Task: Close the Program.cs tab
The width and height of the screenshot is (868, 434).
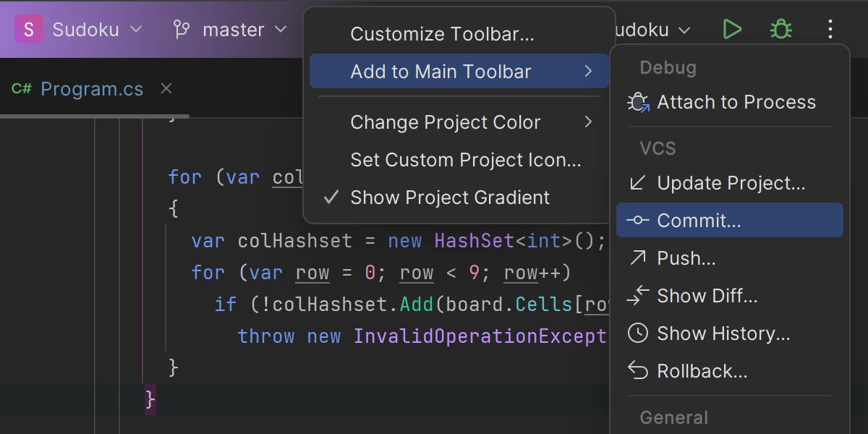Action: (166, 88)
